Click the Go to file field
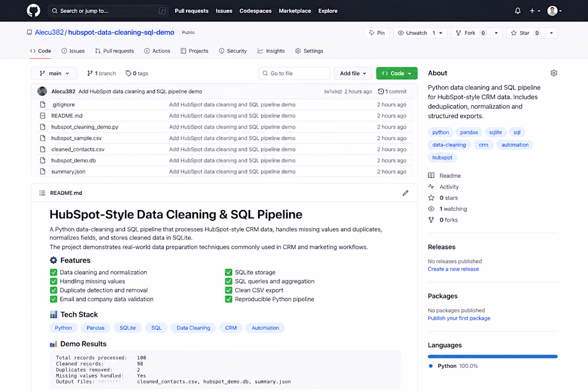This screenshot has width=588, height=392. click(295, 73)
